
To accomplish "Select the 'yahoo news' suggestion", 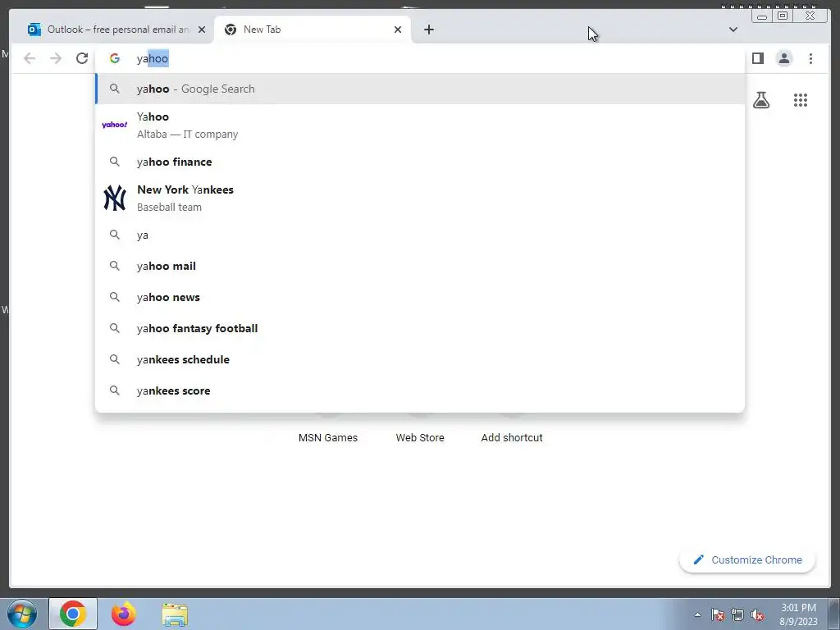I will click(420, 297).
